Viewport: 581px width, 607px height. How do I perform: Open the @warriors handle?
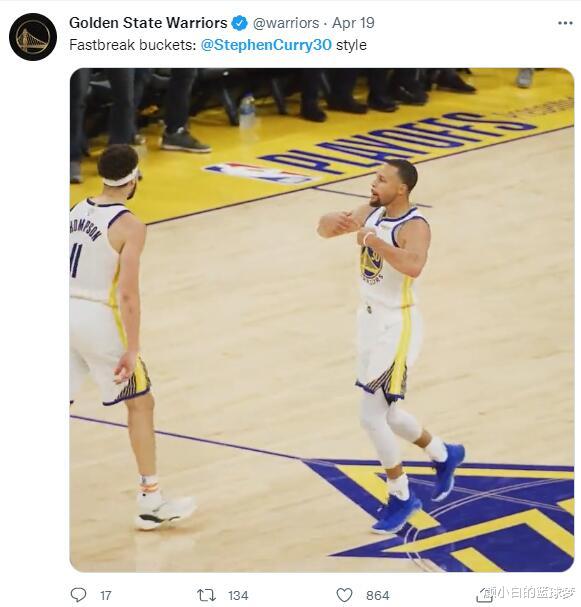coord(286,23)
